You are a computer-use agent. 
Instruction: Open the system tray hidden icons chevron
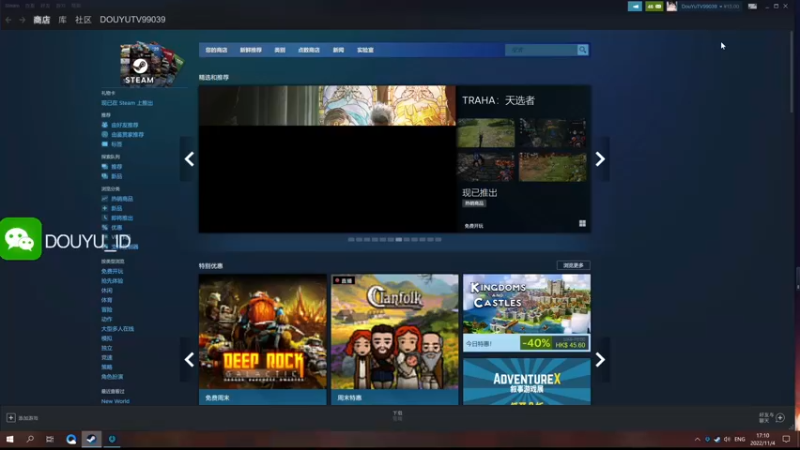click(697, 439)
